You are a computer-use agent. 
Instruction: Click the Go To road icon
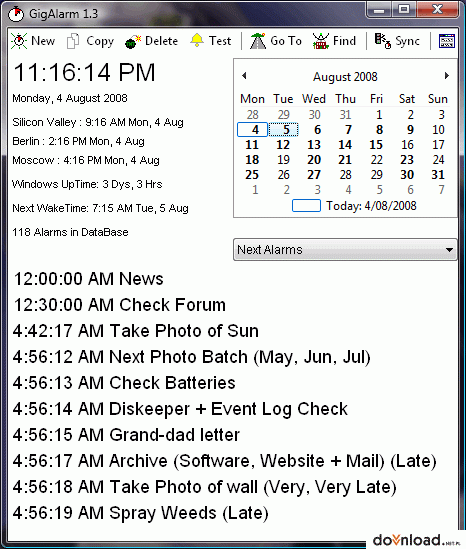point(258,41)
